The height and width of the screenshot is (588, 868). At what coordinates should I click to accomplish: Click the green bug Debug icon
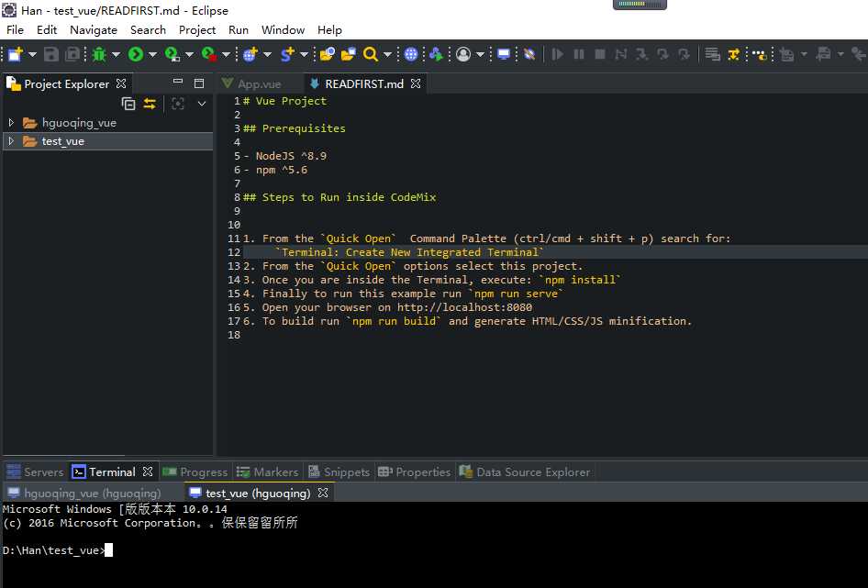[99, 54]
